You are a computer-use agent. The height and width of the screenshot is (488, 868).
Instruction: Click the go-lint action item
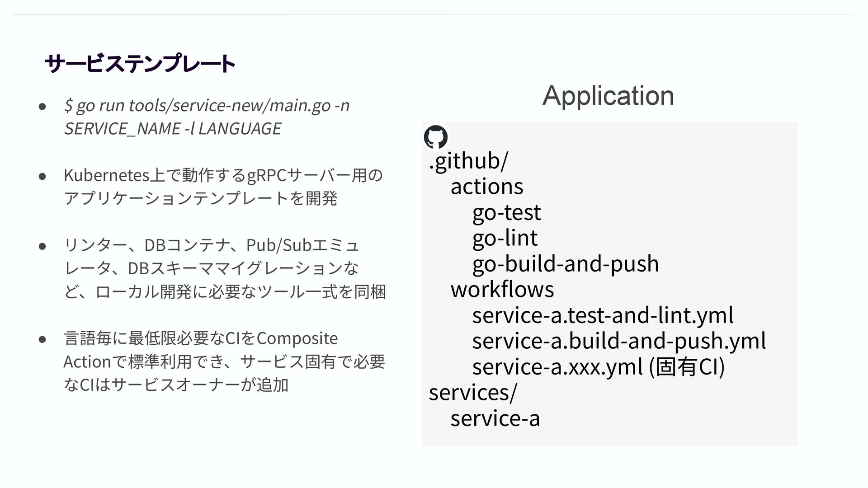[505, 238]
